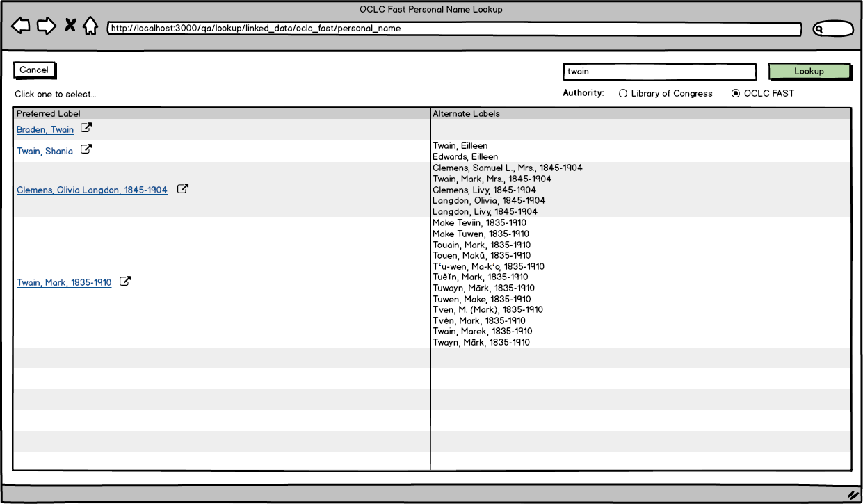863x504 pixels.
Task: Select Clemens, Olivia Langdon, 1845-1904 link
Action: [92, 190]
